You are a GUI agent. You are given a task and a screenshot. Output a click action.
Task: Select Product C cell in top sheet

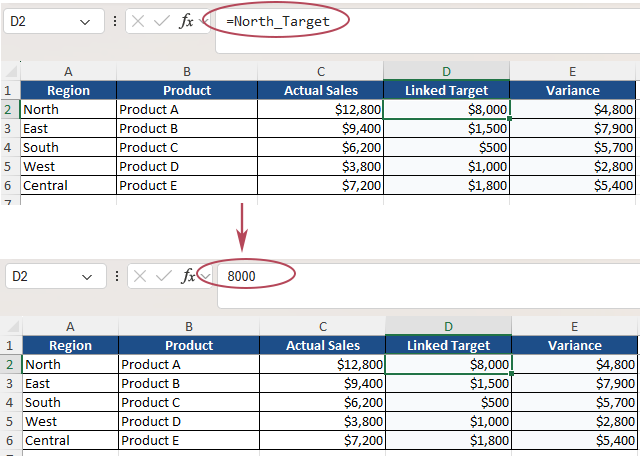coord(187,147)
